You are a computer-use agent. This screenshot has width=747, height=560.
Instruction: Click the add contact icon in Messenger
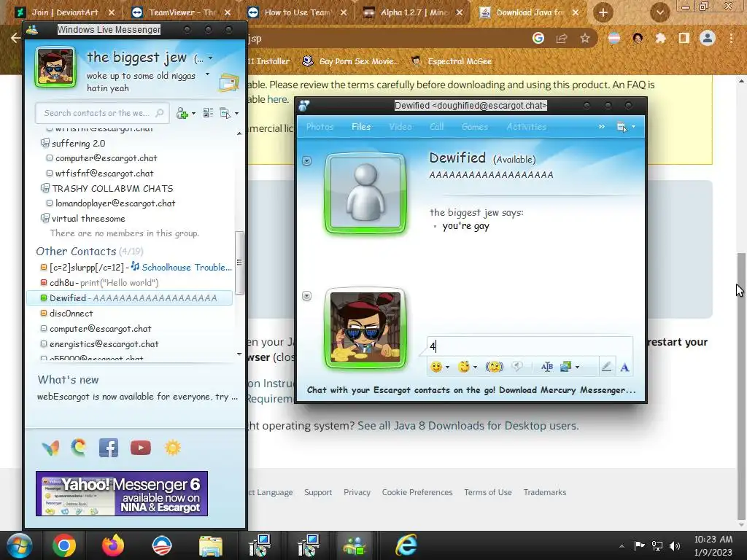[182, 113]
